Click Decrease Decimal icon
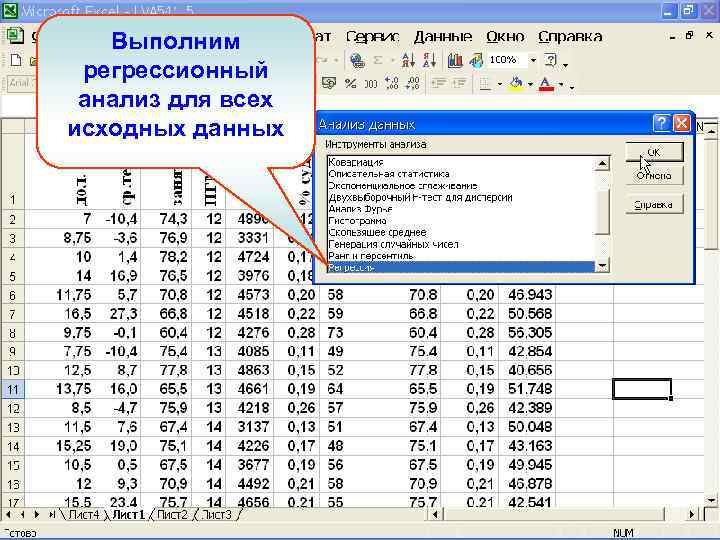This screenshot has width=720, height=540. coord(412,83)
